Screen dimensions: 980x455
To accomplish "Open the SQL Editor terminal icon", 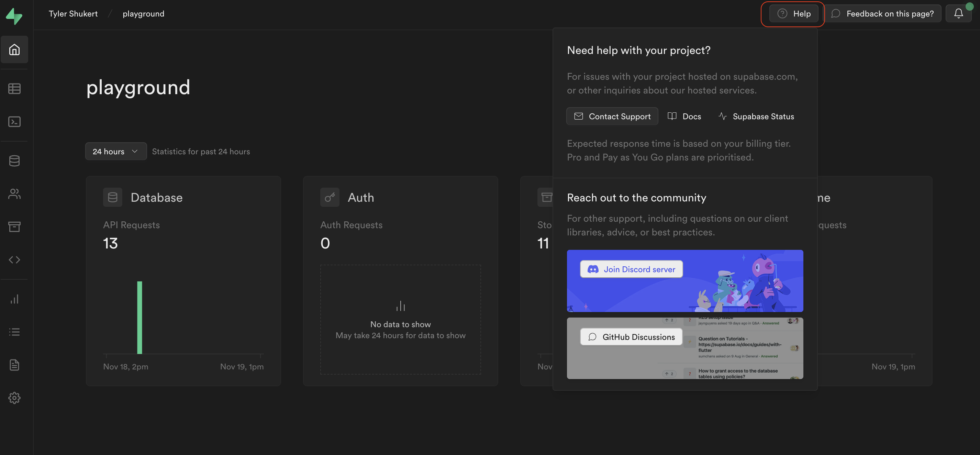I will [14, 122].
